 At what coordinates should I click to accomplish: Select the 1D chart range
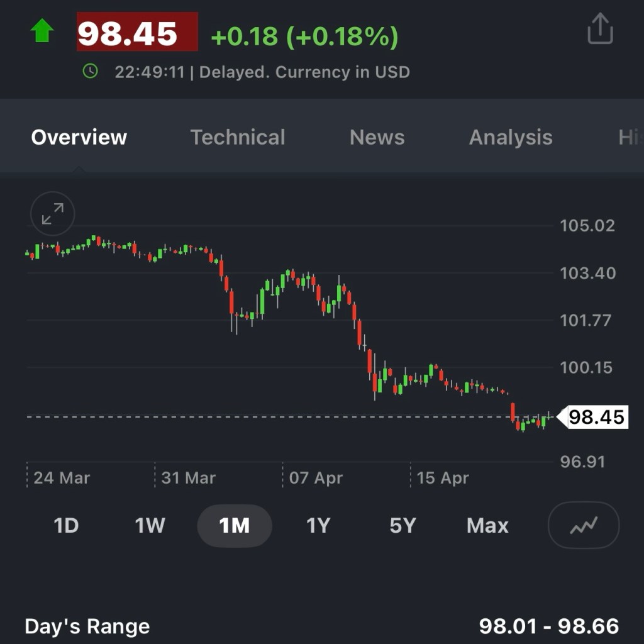66,525
